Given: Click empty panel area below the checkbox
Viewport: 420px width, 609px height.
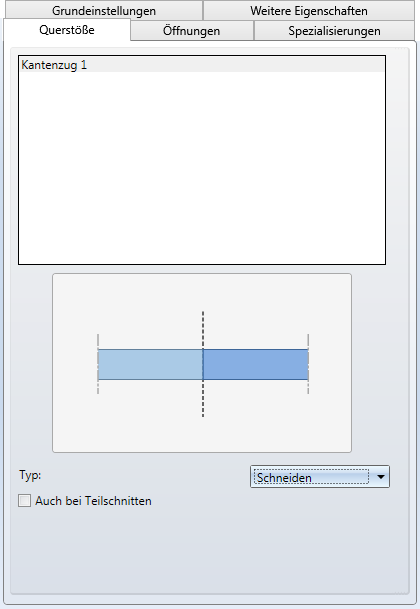Looking at the screenshot, I should coord(210,552).
